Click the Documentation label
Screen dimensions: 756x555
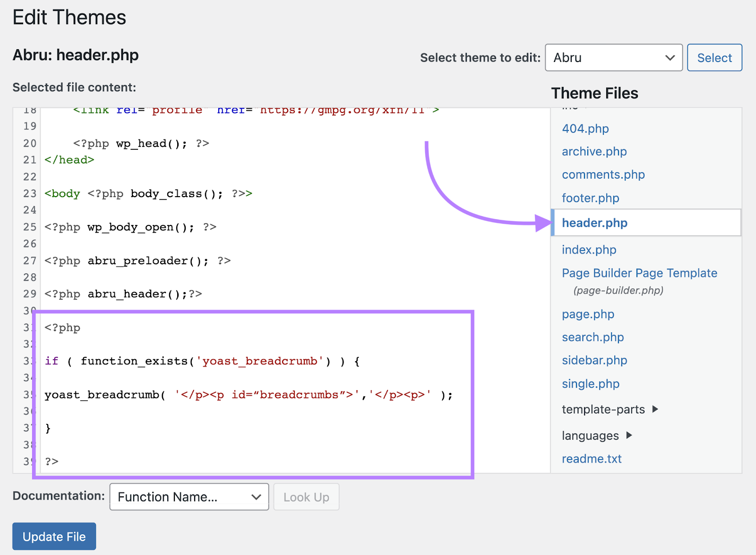(x=59, y=495)
